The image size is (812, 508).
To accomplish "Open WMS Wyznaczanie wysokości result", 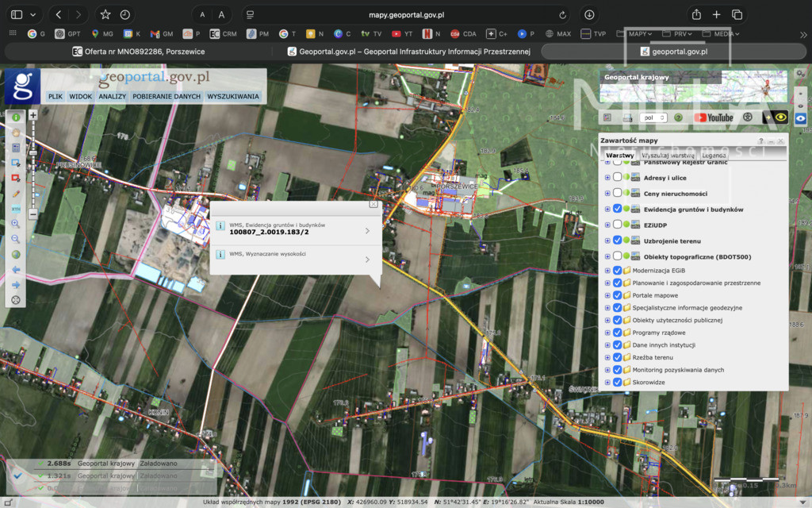I will pyautogui.click(x=296, y=258).
